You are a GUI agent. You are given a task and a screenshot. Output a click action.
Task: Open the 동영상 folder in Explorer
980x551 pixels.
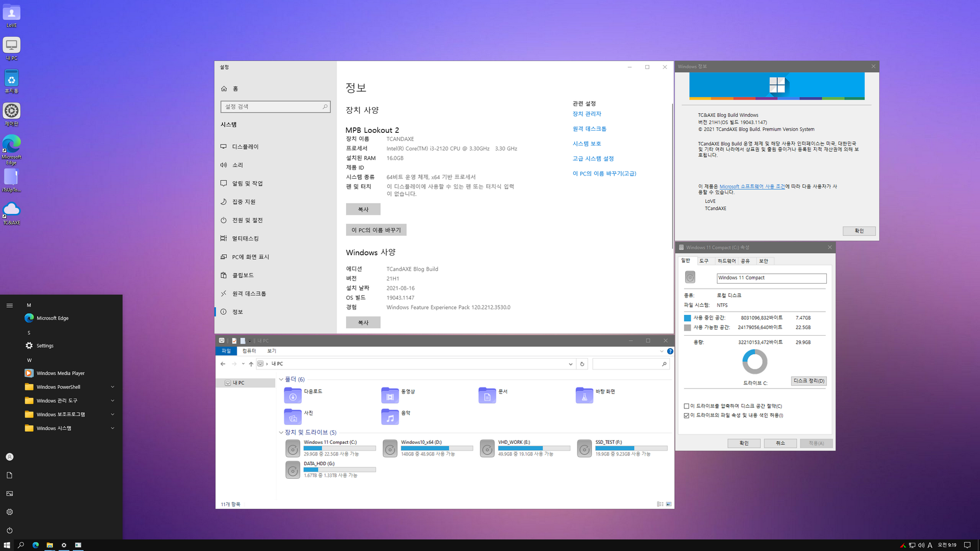point(399,395)
